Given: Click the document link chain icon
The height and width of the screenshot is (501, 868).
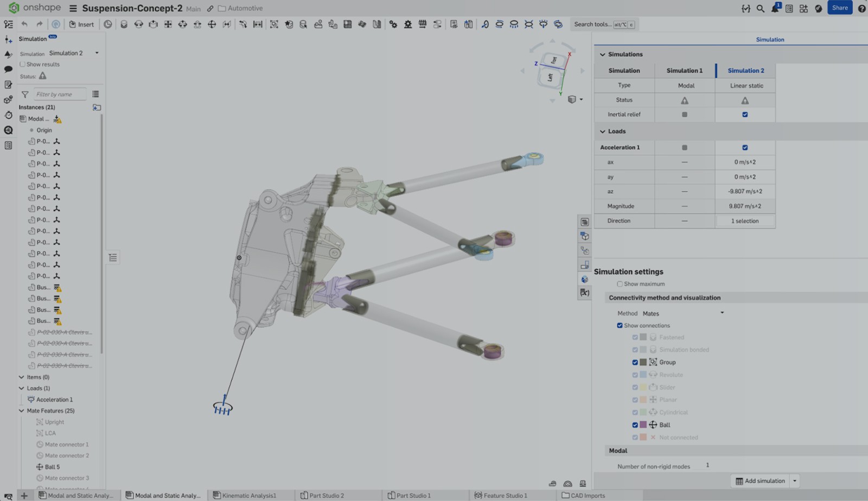Looking at the screenshot, I should click(210, 9).
